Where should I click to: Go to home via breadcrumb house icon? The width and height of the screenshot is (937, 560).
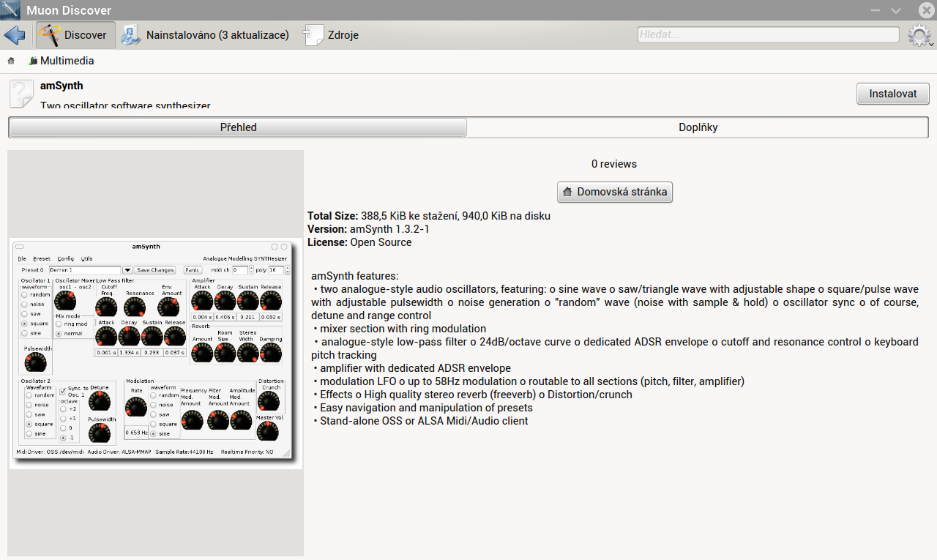tap(11, 61)
